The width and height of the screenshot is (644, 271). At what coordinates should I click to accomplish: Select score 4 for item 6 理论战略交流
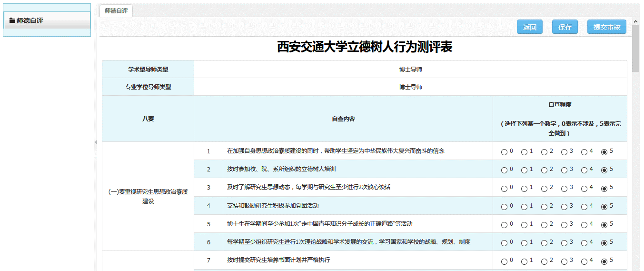[x=584, y=243]
